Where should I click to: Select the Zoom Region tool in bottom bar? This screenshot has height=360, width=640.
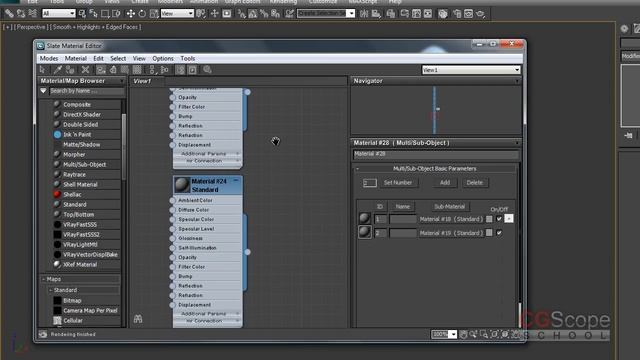pos(484,335)
